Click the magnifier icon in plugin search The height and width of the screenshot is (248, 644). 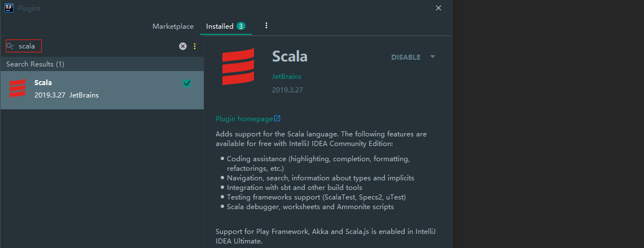click(10, 46)
